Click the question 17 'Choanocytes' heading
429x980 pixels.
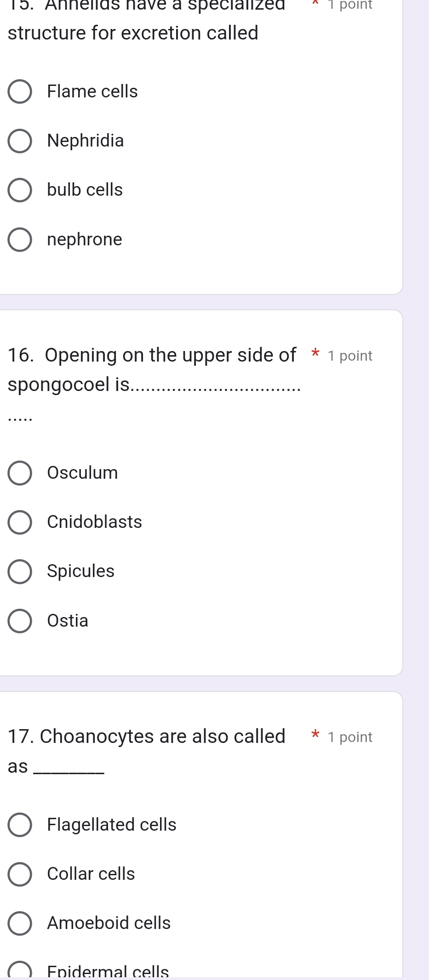coord(146,736)
